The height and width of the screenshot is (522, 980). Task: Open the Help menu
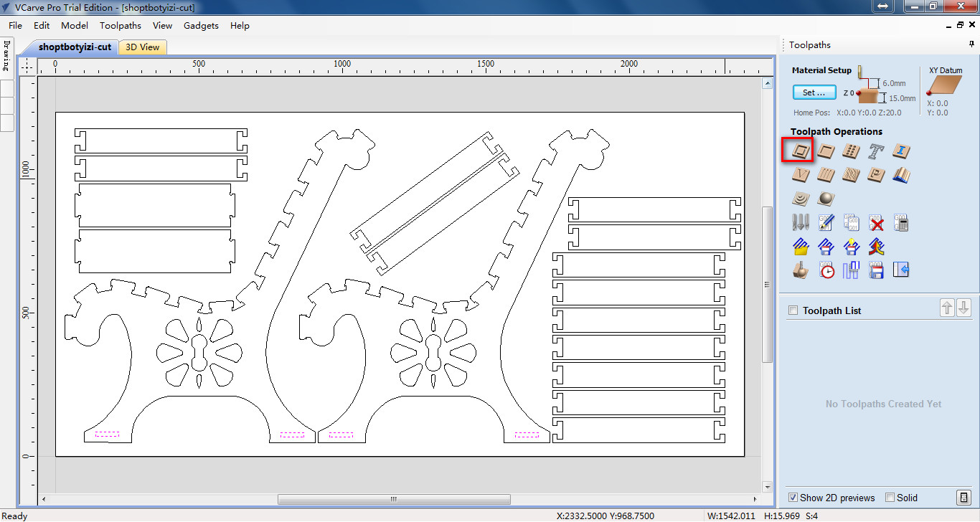[x=240, y=26]
